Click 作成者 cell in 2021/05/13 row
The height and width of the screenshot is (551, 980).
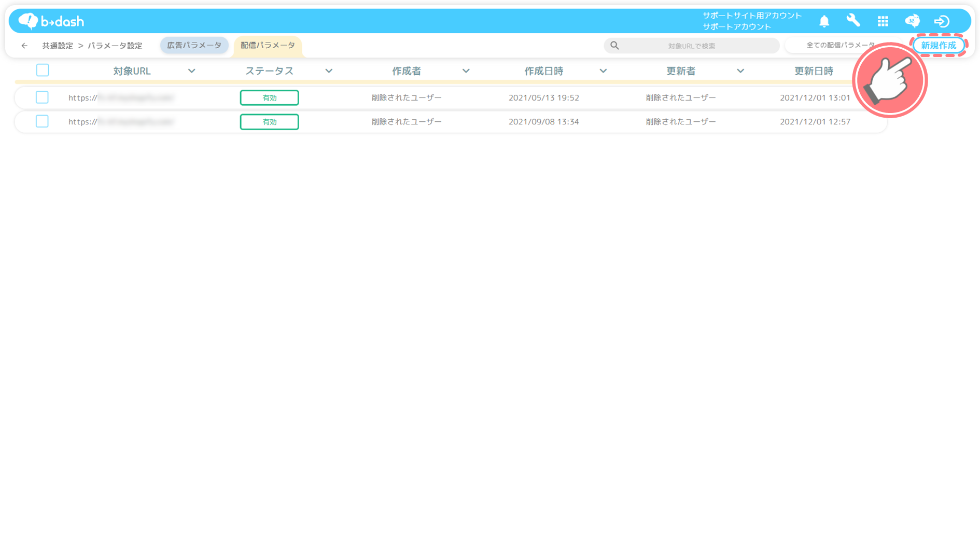pyautogui.click(x=407, y=97)
